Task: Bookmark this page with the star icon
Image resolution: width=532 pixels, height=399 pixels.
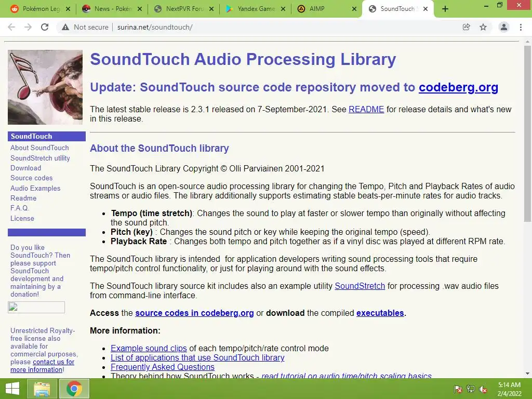Action: 483,27
